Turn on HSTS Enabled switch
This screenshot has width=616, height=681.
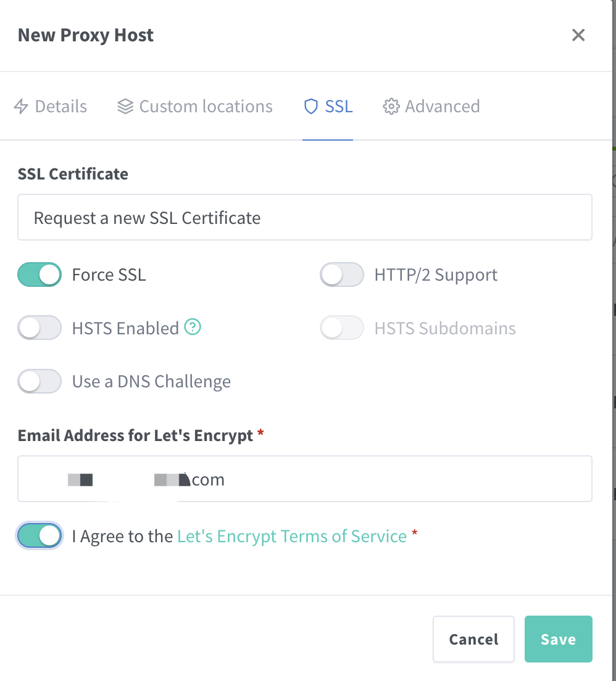point(40,328)
